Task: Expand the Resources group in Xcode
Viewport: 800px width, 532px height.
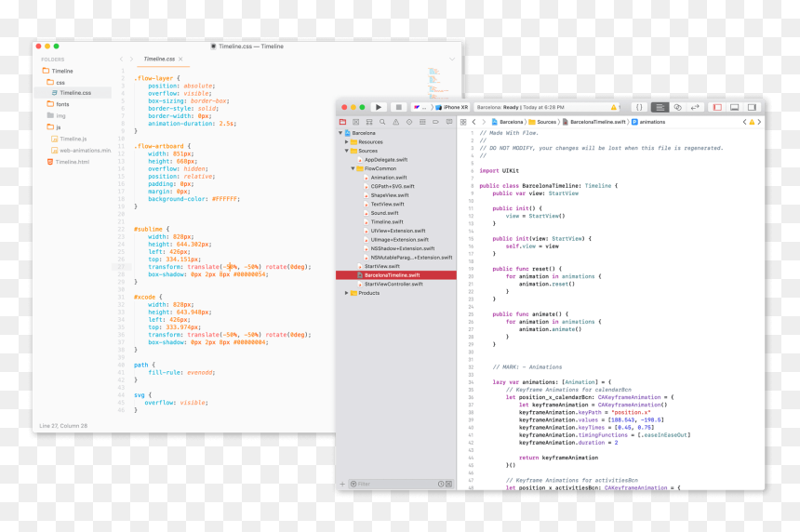Action: tap(346, 141)
